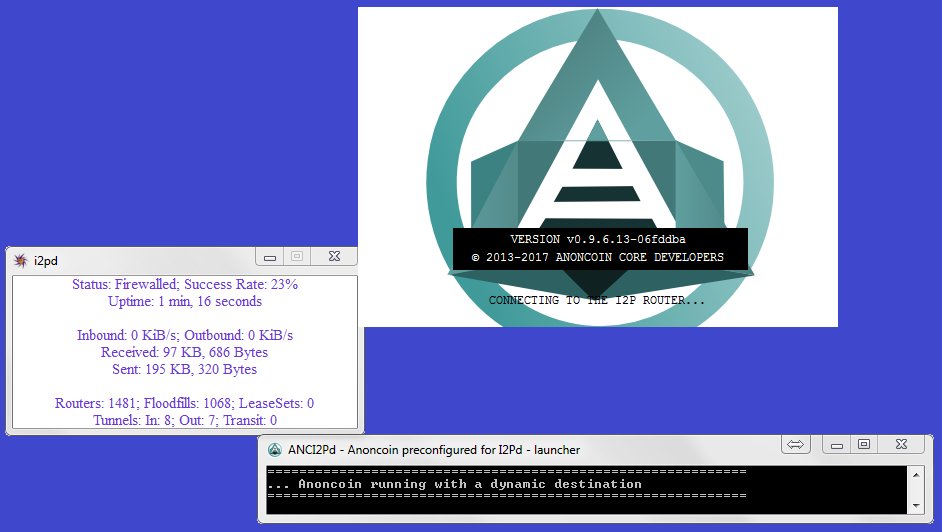Maximize the ANCI2Pd launcher window
The image size is (942, 532).
point(864,444)
